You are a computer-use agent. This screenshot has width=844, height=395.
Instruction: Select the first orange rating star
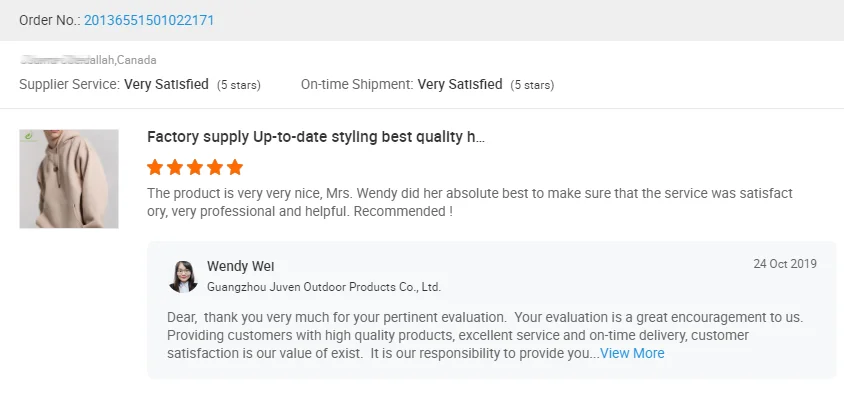pos(155,167)
